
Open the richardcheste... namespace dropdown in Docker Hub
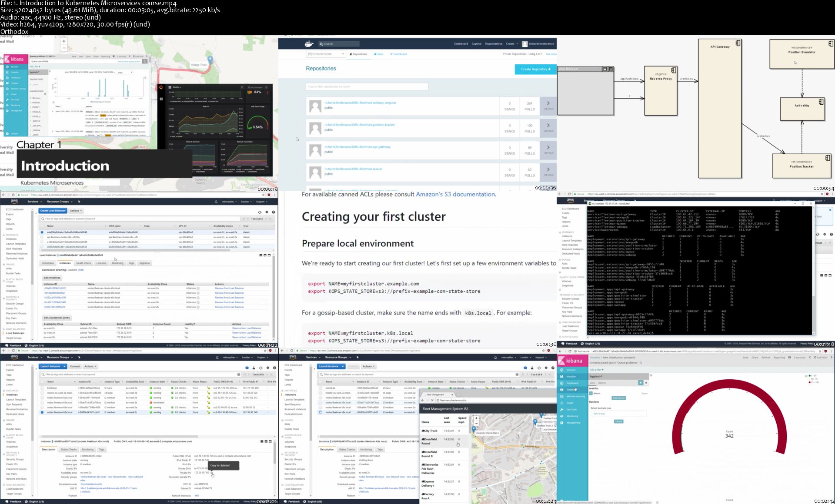[x=326, y=54]
